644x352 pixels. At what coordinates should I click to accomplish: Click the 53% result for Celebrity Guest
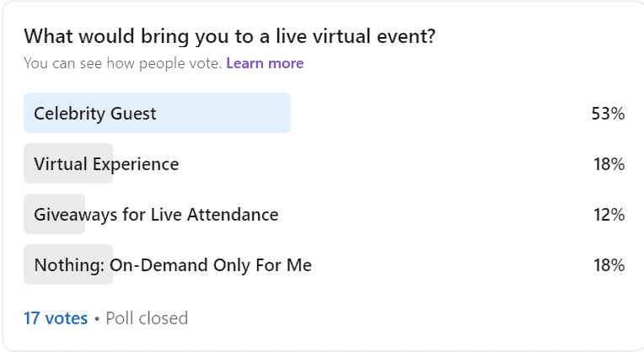pyautogui.click(x=608, y=113)
